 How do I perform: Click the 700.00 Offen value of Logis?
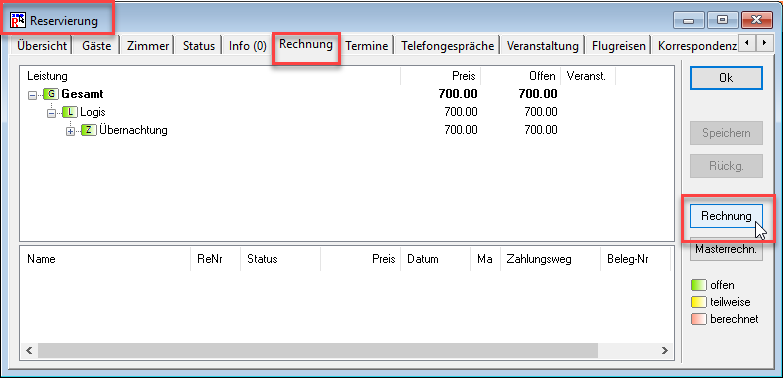point(541,112)
